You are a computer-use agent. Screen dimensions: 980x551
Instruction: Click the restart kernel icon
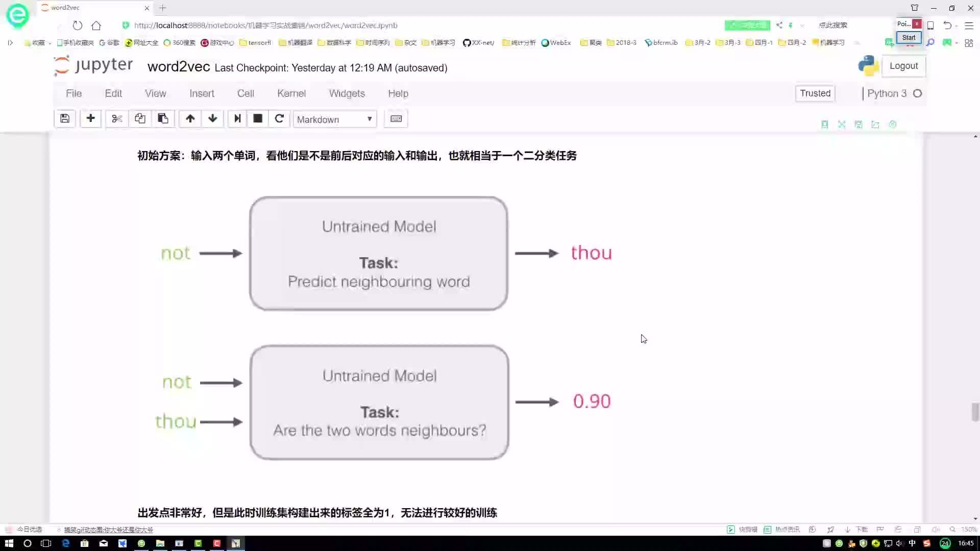(x=279, y=119)
